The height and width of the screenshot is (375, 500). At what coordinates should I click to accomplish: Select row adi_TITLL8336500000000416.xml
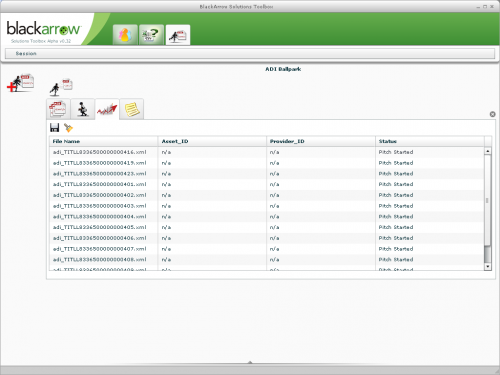point(267,152)
